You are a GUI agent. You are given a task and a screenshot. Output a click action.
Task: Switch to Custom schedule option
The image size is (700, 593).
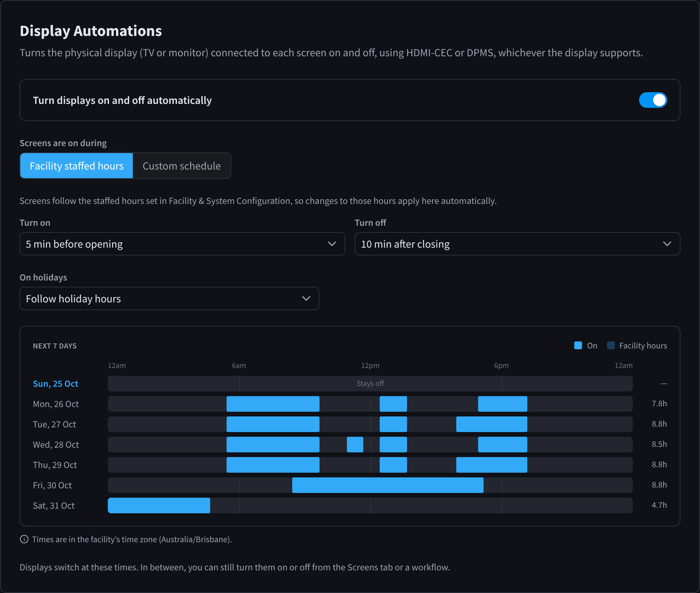click(x=182, y=166)
